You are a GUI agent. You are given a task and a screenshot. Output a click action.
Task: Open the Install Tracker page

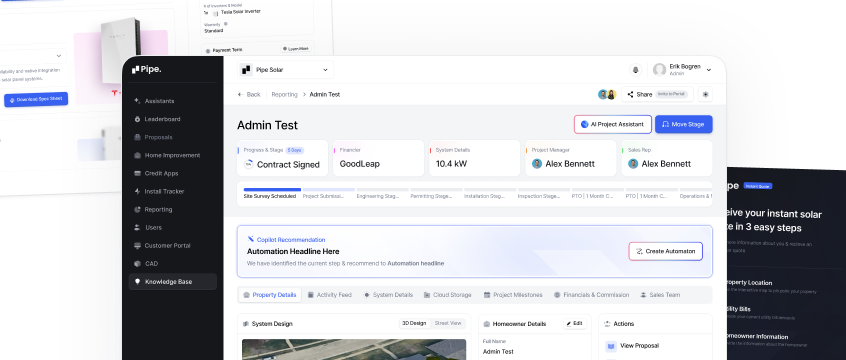[x=172, y=192]
